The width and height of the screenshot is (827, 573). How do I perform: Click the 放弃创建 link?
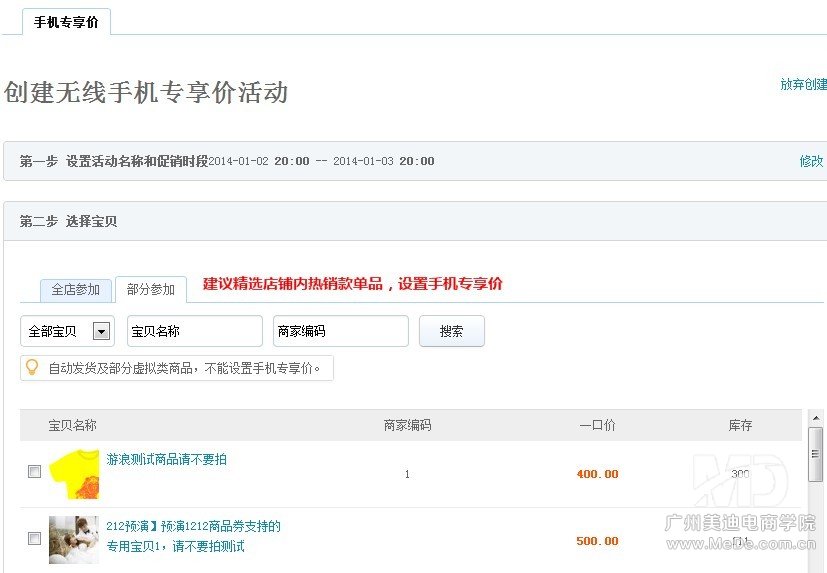pyautogui.click(x=803, y=84)
